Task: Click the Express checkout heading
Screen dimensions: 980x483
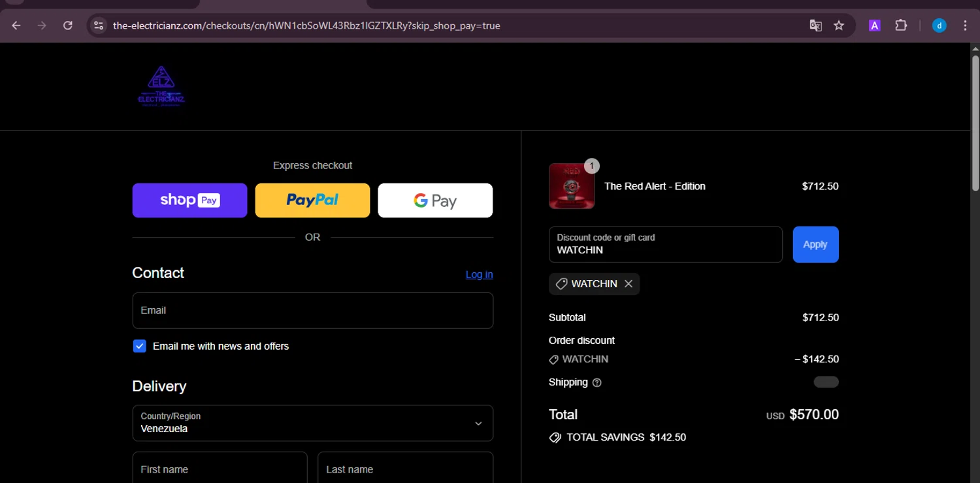Action: point(312,166)
